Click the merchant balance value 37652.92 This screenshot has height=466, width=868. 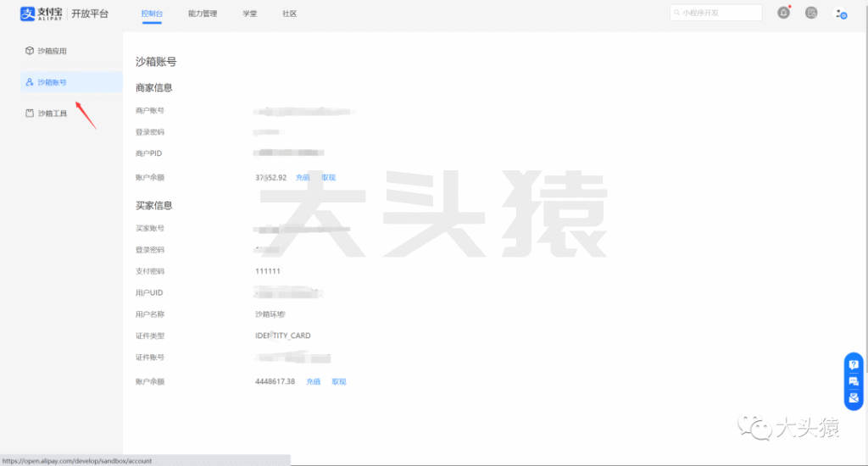click(x=270, y=178)
